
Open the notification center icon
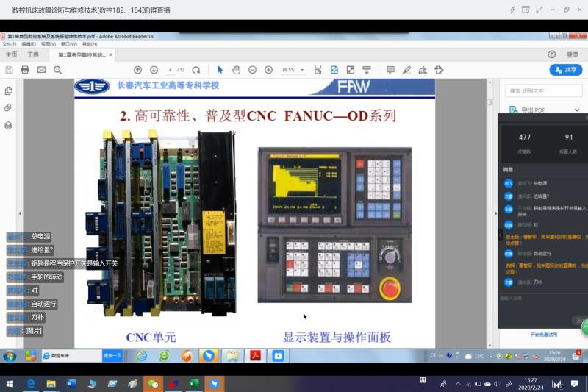point(574,384)
